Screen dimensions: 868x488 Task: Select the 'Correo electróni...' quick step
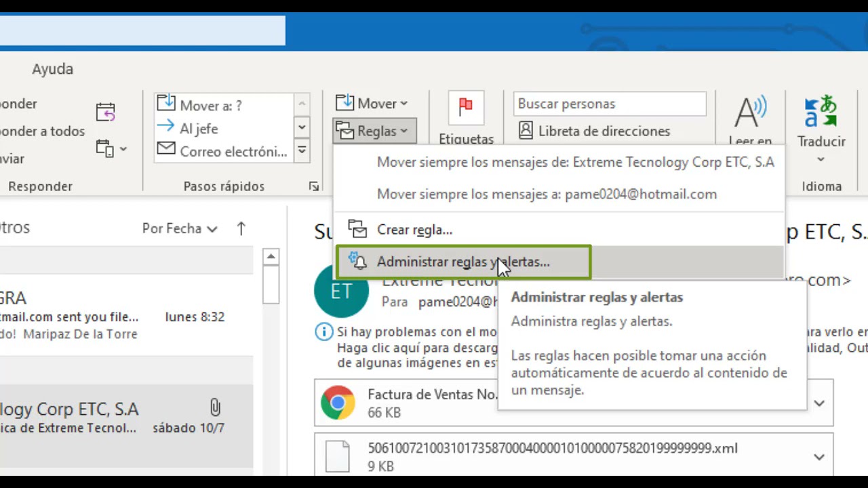(x=224, y=151)
